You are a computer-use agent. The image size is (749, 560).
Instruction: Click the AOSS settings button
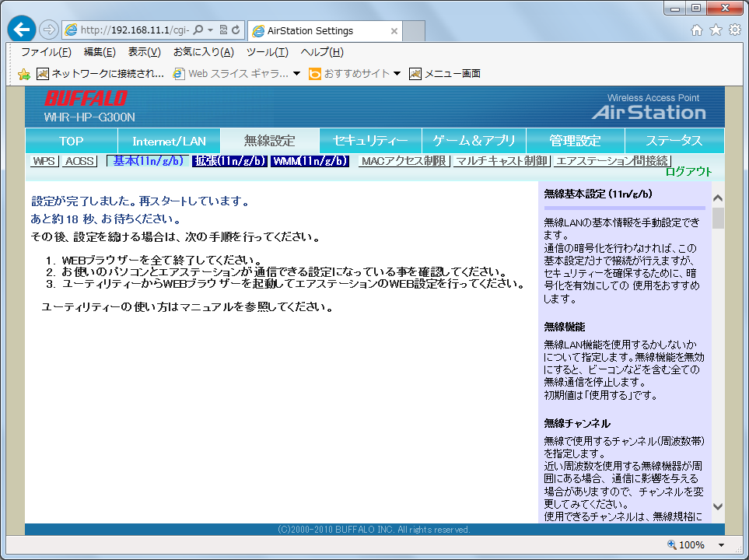(79, 161)
